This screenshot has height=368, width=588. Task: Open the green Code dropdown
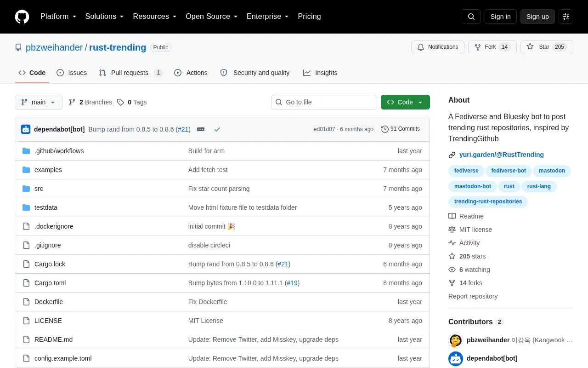[x=405, y=102]
